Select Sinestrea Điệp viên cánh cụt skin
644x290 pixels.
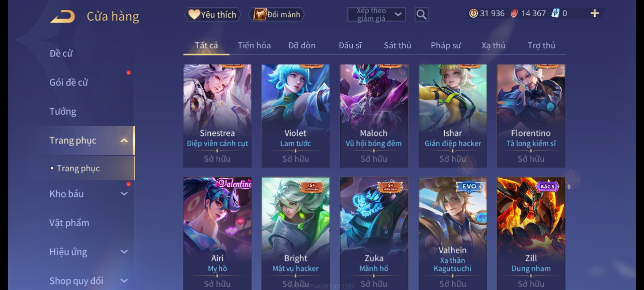217,116
